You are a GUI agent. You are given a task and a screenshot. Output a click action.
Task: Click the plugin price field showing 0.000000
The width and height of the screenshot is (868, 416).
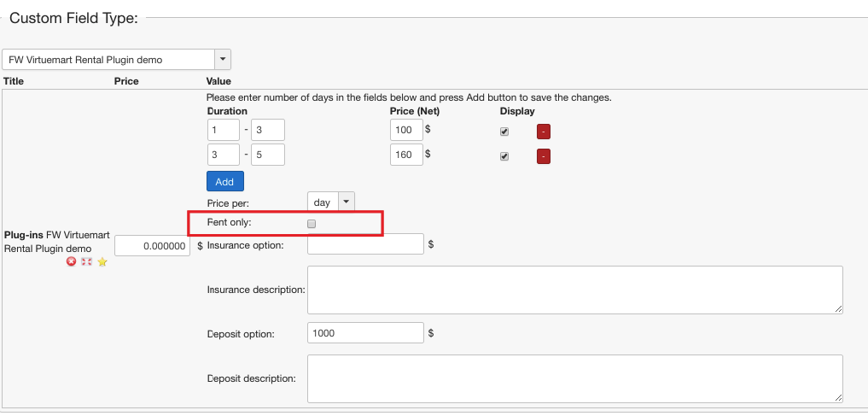pyautogui.click(x=153, y=246)
